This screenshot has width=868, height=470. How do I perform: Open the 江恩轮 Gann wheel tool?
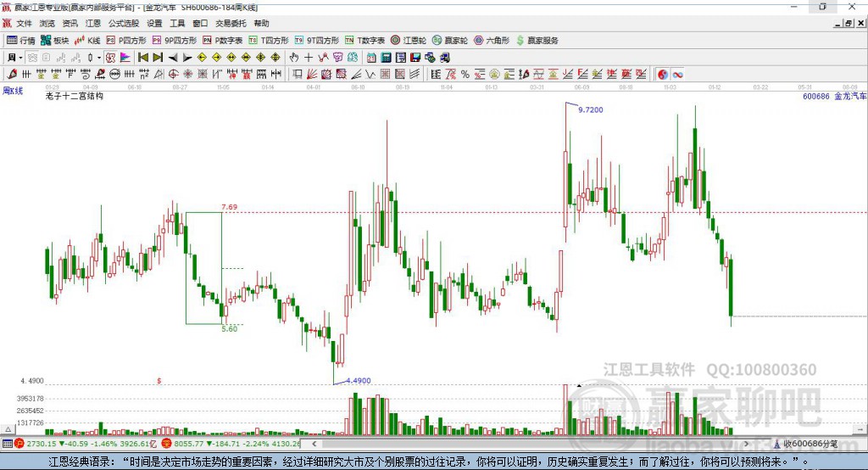(x=409, y=41)
